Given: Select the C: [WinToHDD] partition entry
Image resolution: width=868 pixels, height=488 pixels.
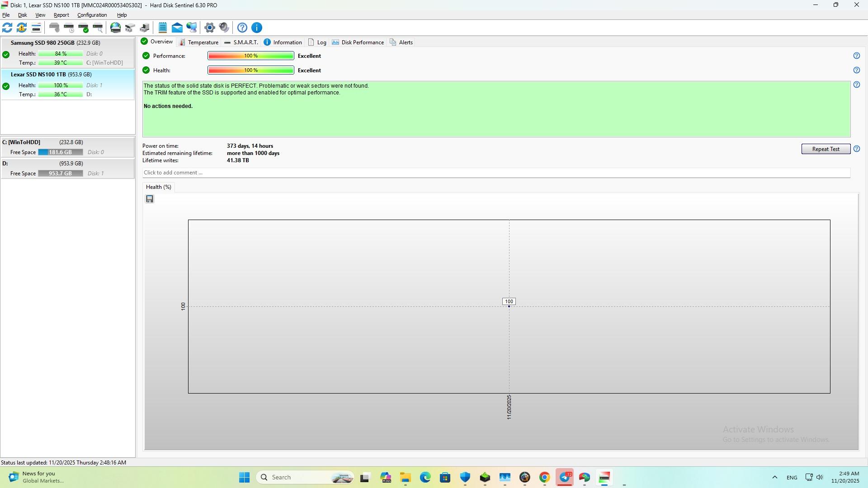Looking at the screenshot, I should [21, 142].
